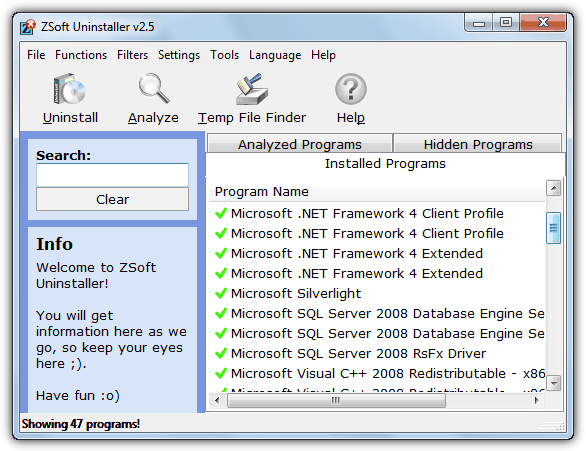
Task: Click the vertical scrollbar down arrow
Action: point(553,383)
